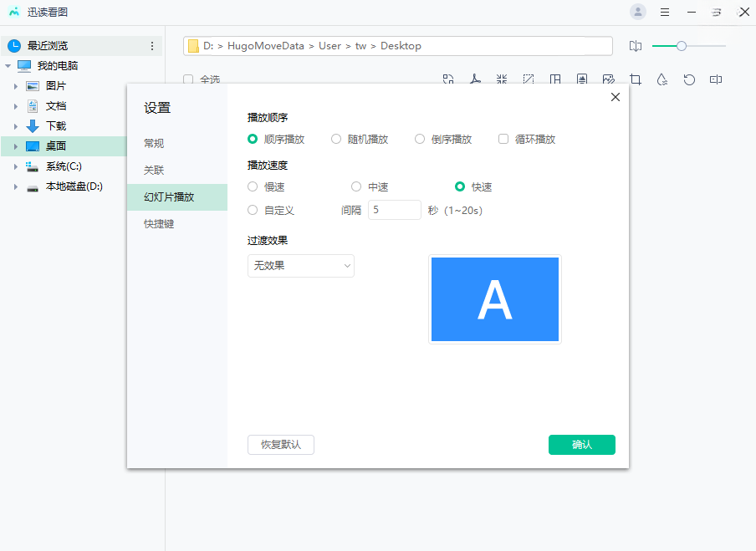Open the three-dot options for 最近浏览
The image size is (756, 551).
tap(152, 46)
